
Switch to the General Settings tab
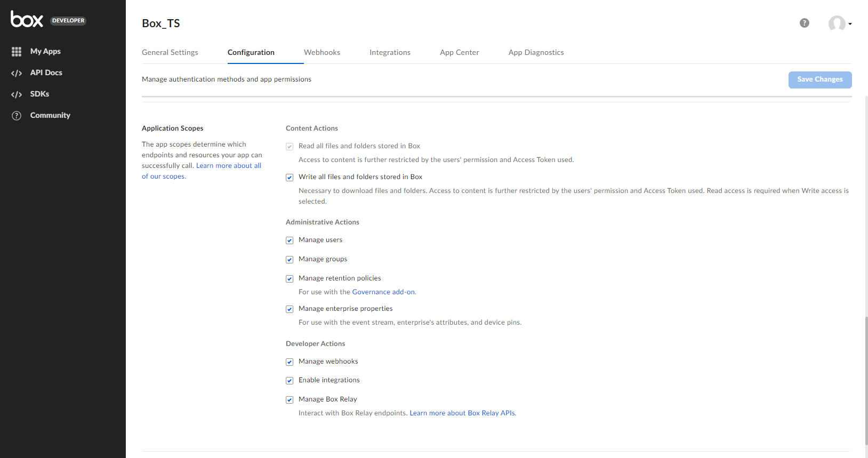point(170,52)
